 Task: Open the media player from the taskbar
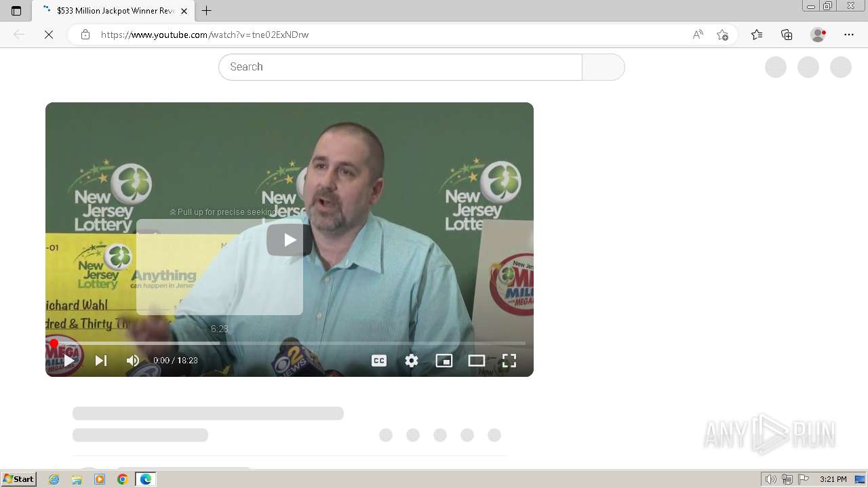click(100, 479)
